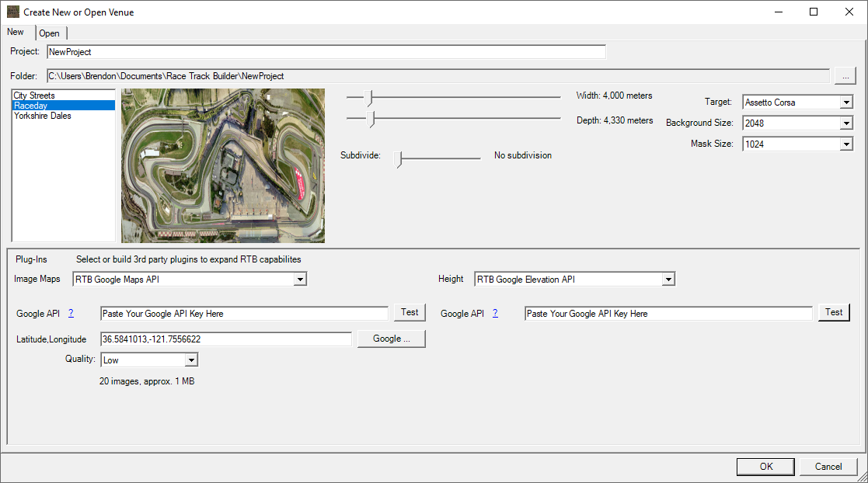This screenshot has width=868, height=483.
Task: Open the Mask Size dropdown
Action: pyautogui.click(x=798, y=144)
